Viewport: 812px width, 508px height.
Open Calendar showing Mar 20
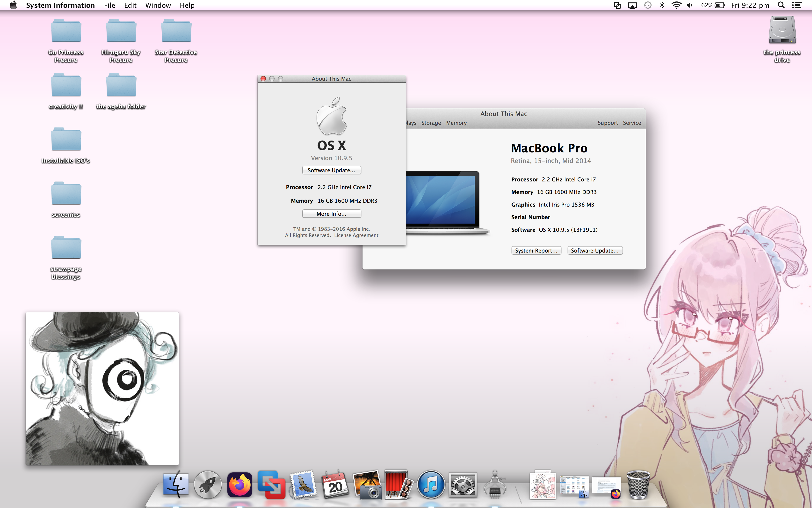click(x=335, y=485)
